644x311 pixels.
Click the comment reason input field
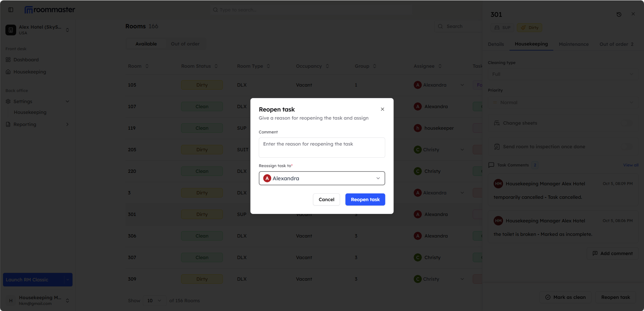pos(321,147)
